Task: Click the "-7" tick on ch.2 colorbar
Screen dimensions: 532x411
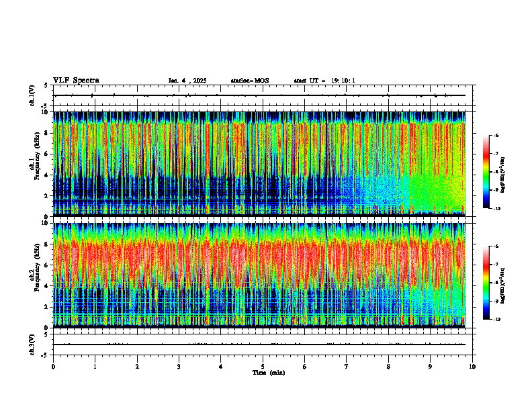Action: 496,265
